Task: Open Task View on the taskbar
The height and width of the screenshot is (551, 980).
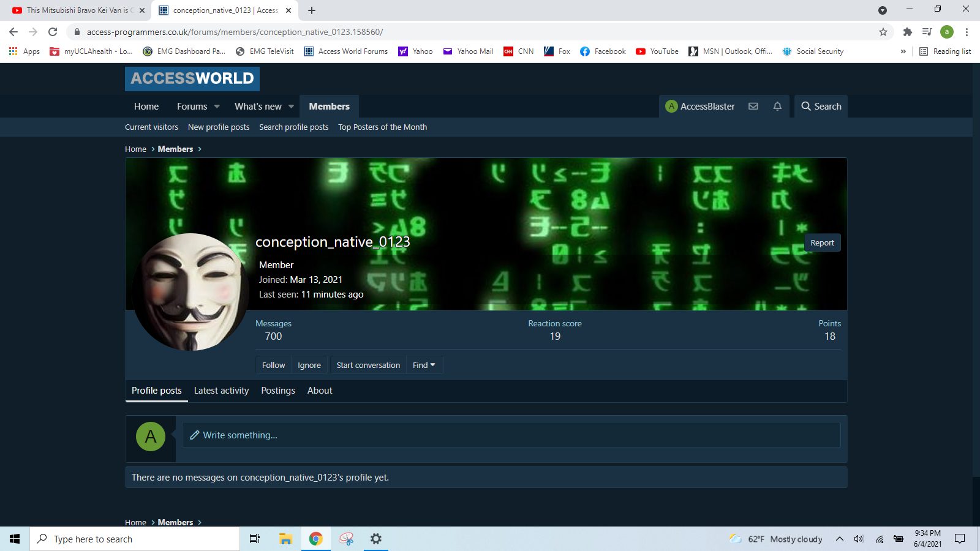Action: tap(255, 539)
